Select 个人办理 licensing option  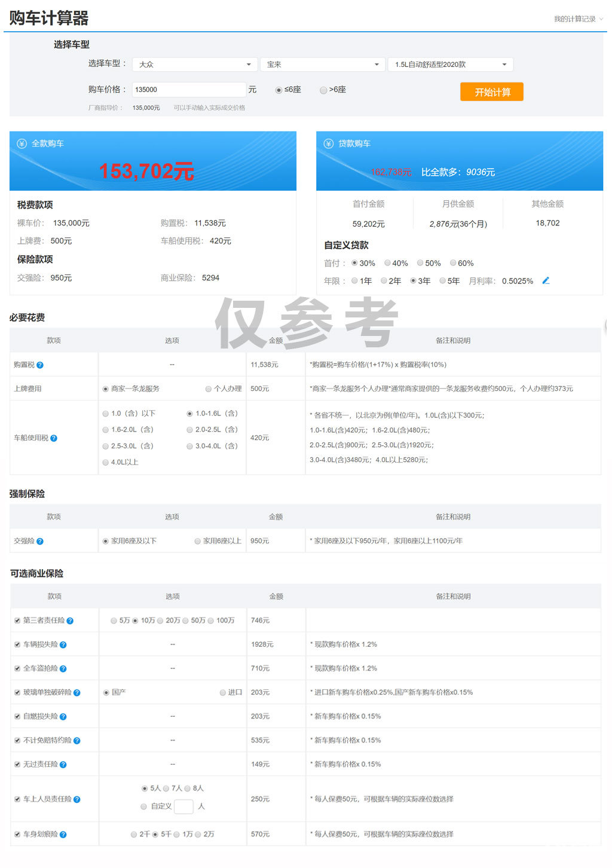(x=209, y=389)
